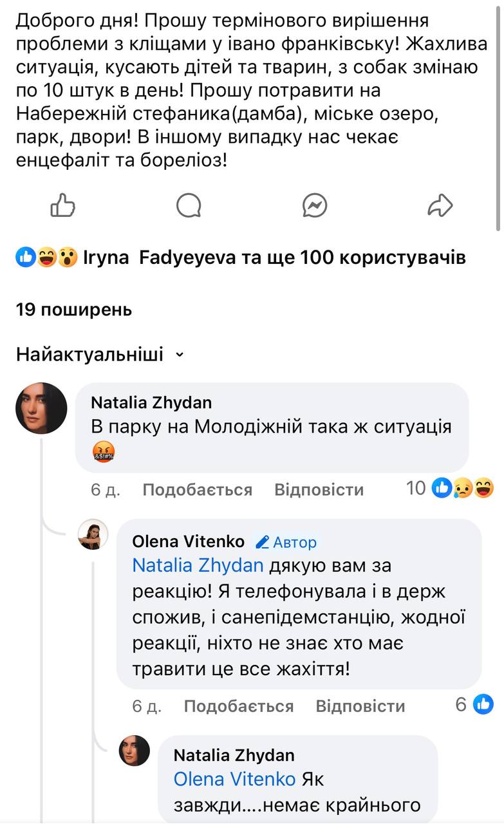Open the 19 поширень shares list
This screenshot has height=824, width=504.
click(74, 310)
